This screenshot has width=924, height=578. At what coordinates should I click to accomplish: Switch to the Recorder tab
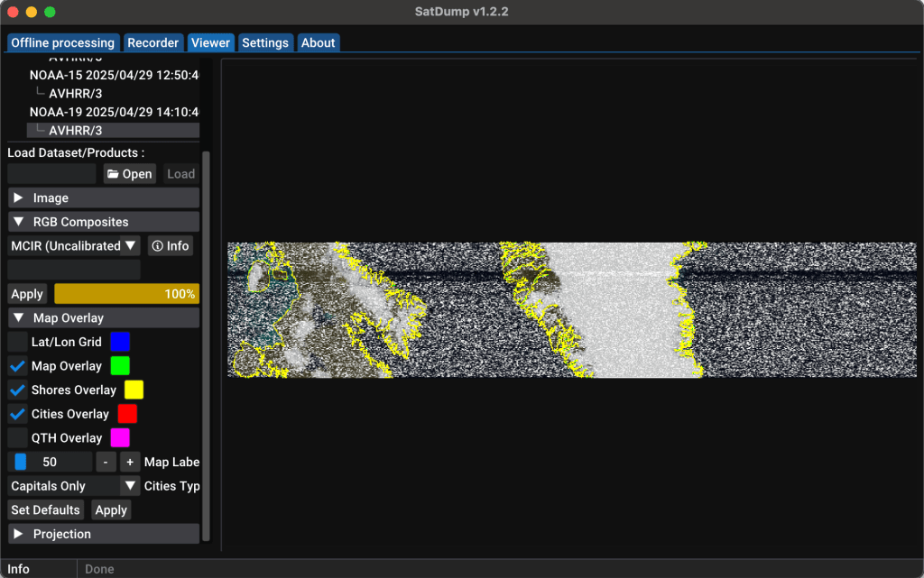152,42
